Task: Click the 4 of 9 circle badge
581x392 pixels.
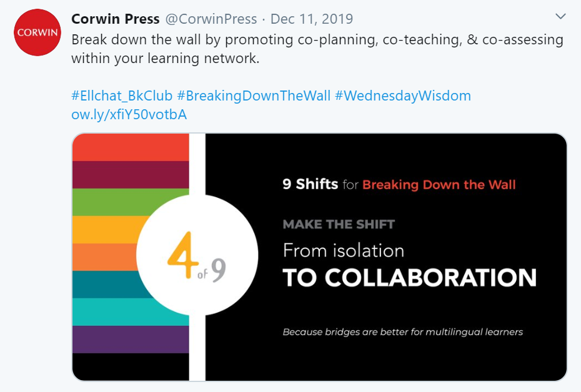Action: click(197, 255)
